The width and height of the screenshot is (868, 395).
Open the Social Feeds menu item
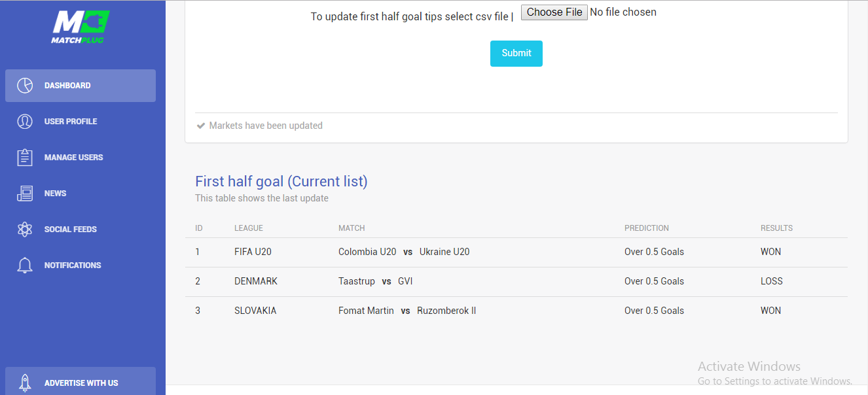(70, 230)
